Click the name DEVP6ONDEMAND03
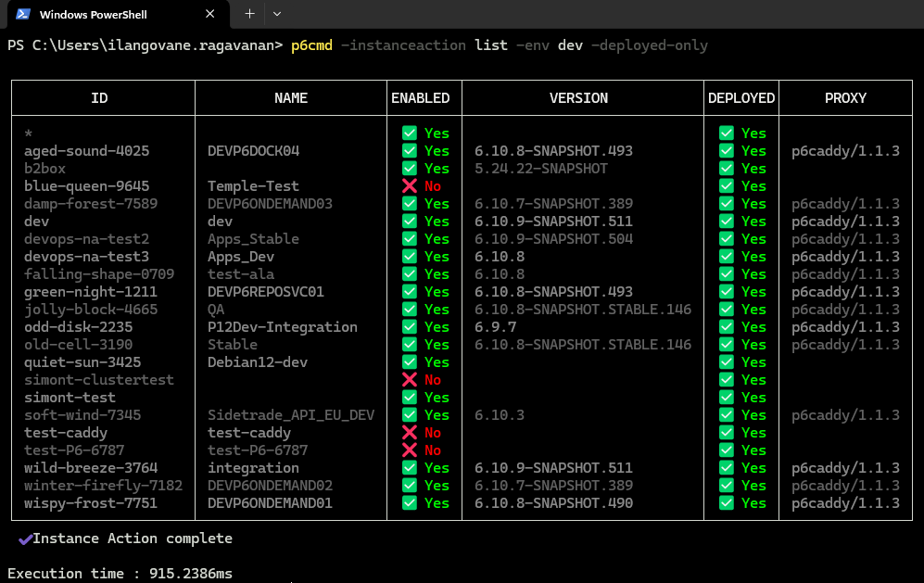The image size is (924, 583). click(270, 204)
